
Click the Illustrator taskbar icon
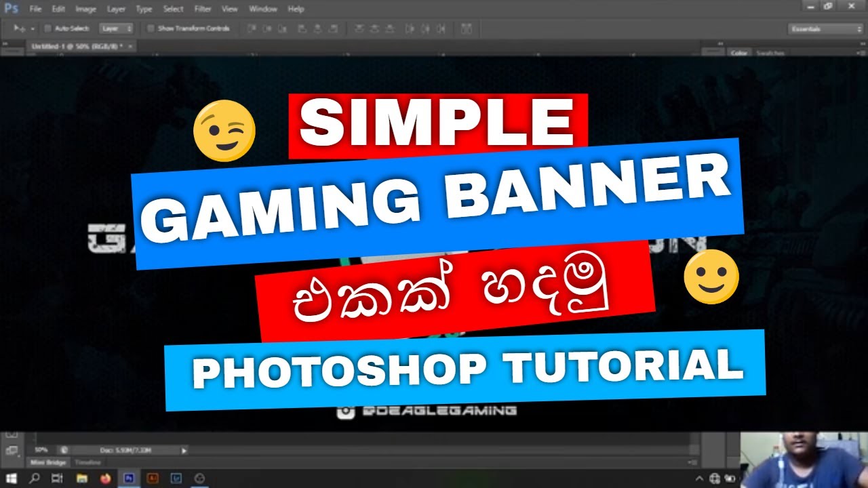153,479
